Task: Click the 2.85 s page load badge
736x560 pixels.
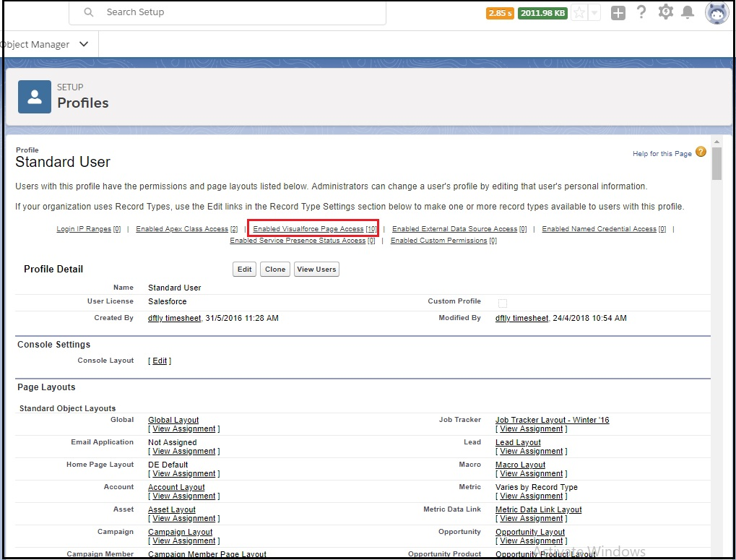Action: click(x=500, y=13)
